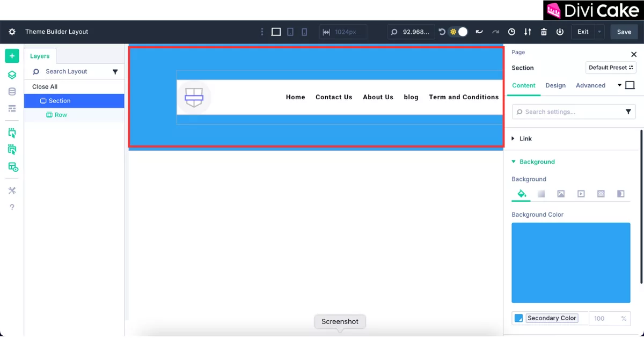Select the Section layer row
The width and height of the screenshot is (644, 338).
coord(74,101)
